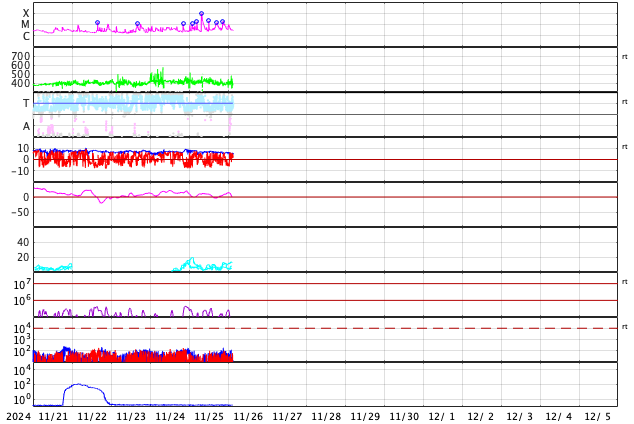Select the first flare marker near 11/22
Screen dimensions: 634x424
[97, 23]
